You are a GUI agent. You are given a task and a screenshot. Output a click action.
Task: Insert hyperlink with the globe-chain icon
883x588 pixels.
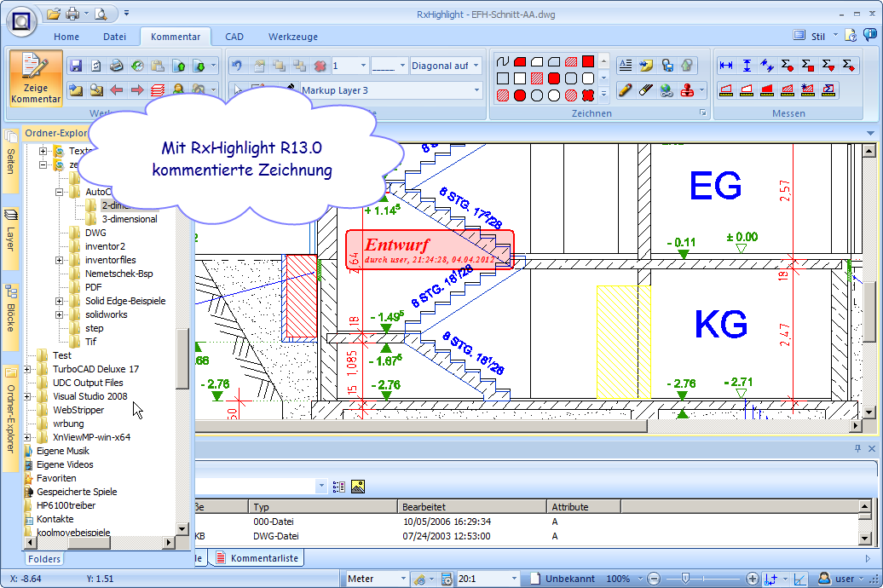tap(667, 89)
